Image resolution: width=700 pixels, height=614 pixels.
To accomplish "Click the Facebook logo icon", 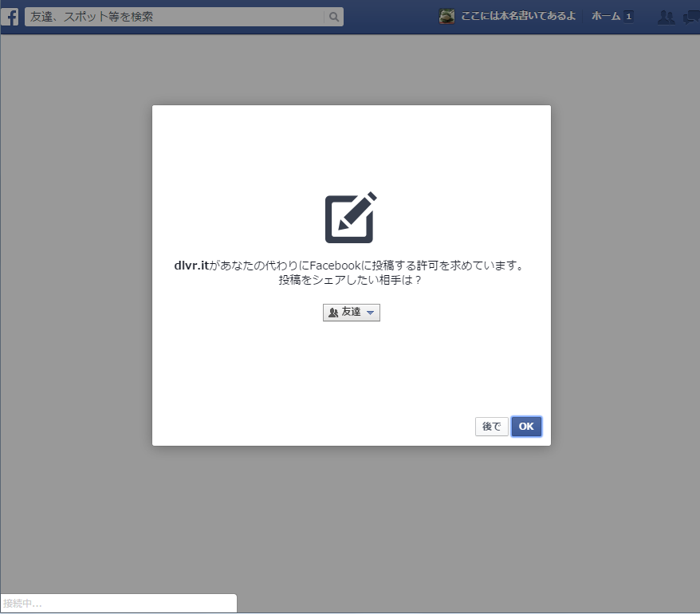I will [10, 17].
